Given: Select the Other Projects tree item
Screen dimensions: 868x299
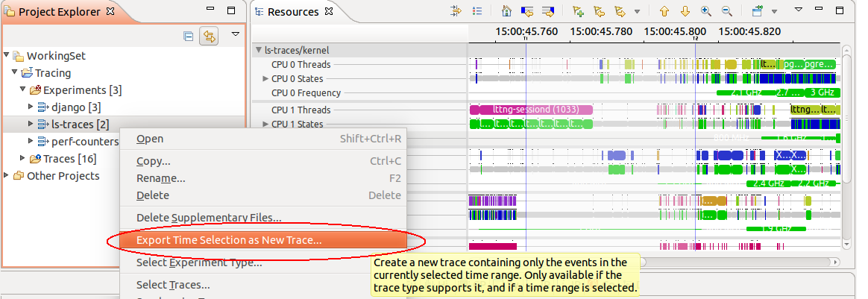Looking at the screenshot, I should pos(63,176).
